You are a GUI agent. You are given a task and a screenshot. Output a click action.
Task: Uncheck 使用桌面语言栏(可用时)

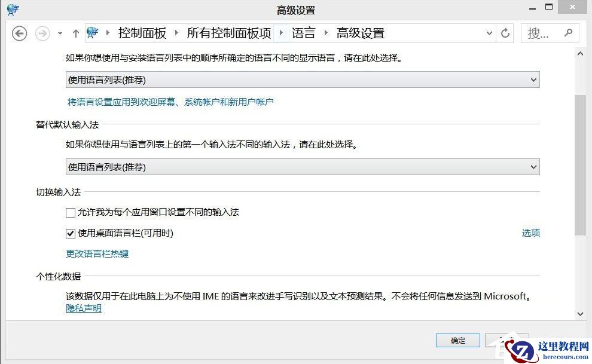(x=70, y=233)
